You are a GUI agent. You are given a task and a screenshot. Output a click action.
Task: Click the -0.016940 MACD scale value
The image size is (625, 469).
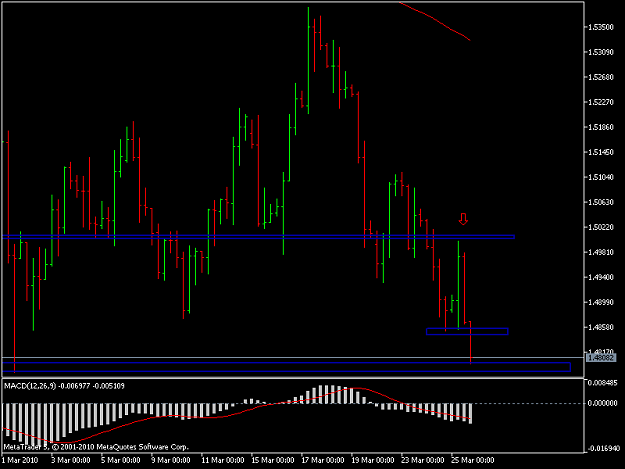click(x=603, y=449)
